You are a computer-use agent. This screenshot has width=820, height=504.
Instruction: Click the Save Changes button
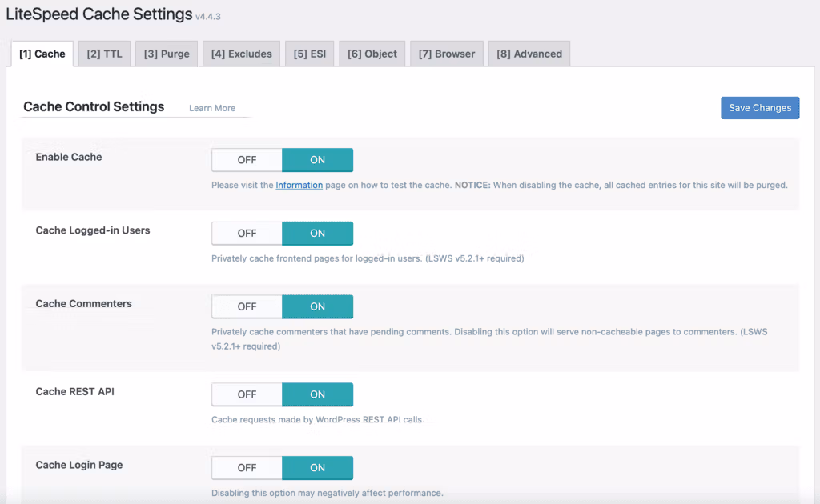coord(760,107)
